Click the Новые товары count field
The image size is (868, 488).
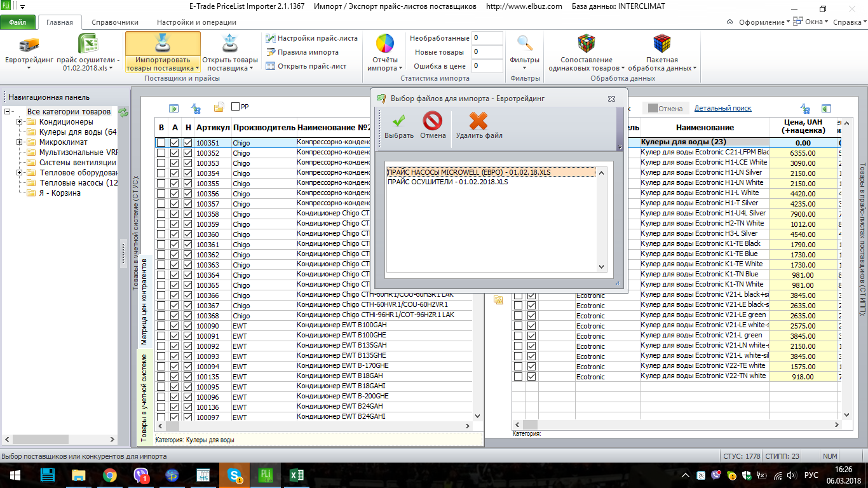(x=487, y=52)
